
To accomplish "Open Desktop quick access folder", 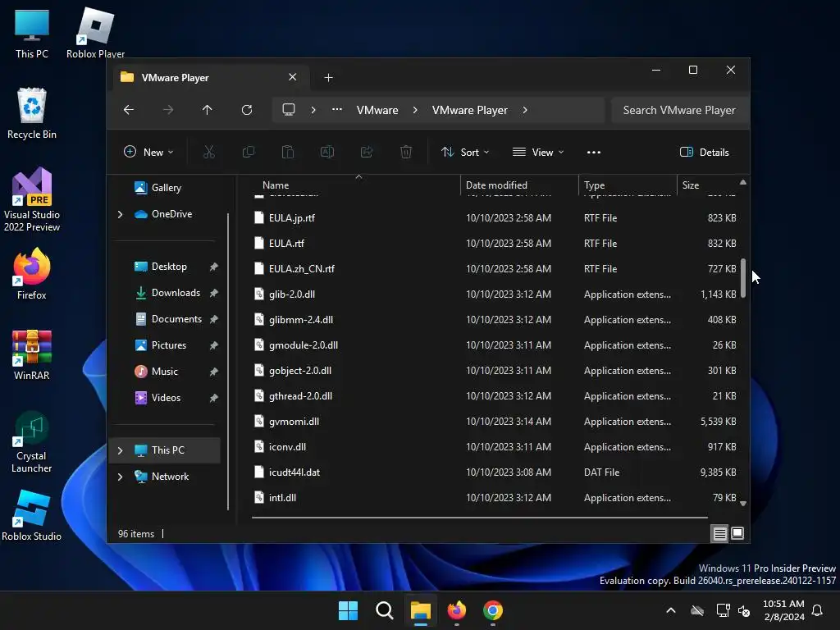I will point(169,267).
